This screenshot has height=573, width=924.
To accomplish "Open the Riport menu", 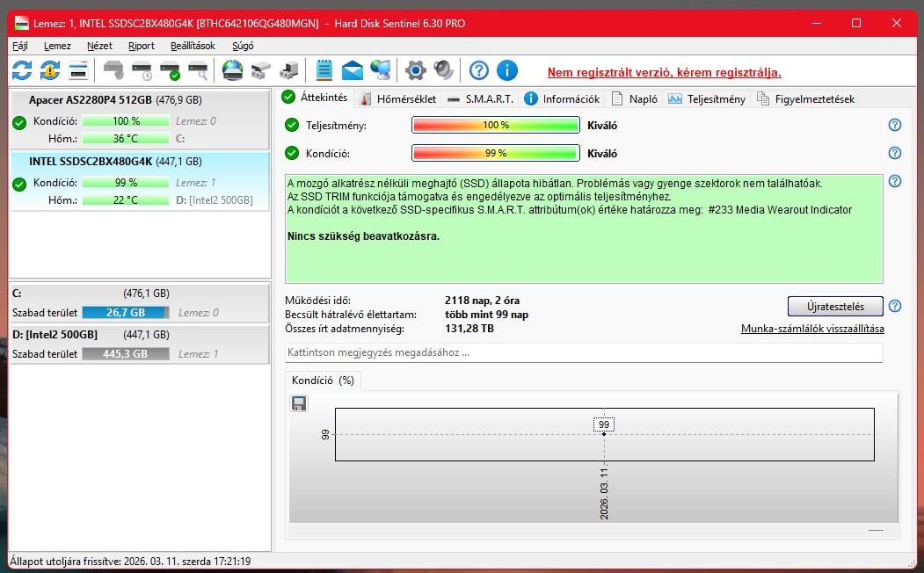I will click(142, 46).
